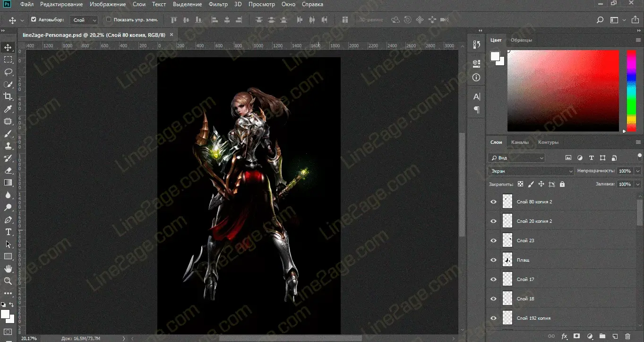644x342 pixels.
Task: Lock transparent pixels icon
Action: click(x=520, y=184)
